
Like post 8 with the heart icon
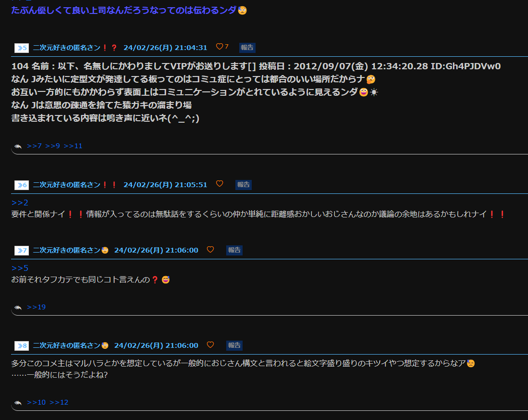210,344
